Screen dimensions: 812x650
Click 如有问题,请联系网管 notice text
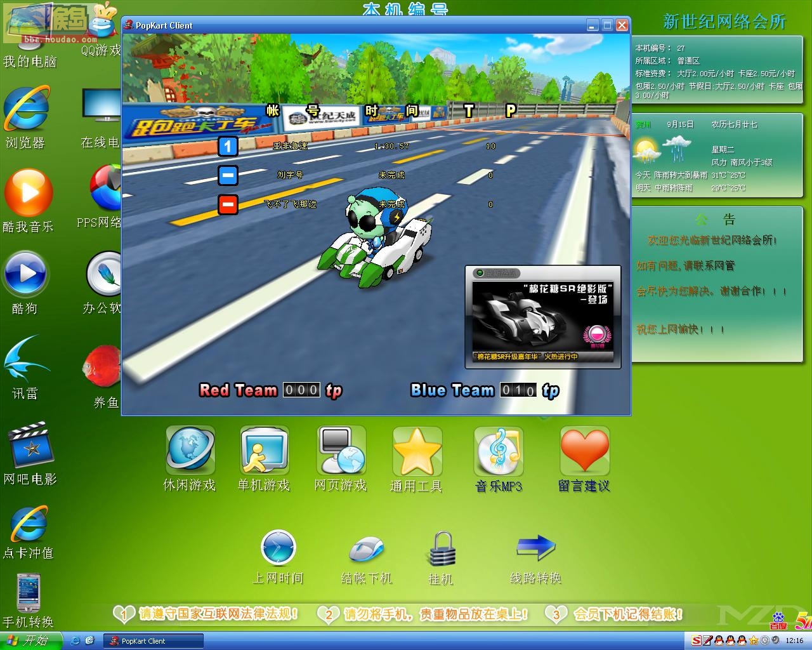686,266
